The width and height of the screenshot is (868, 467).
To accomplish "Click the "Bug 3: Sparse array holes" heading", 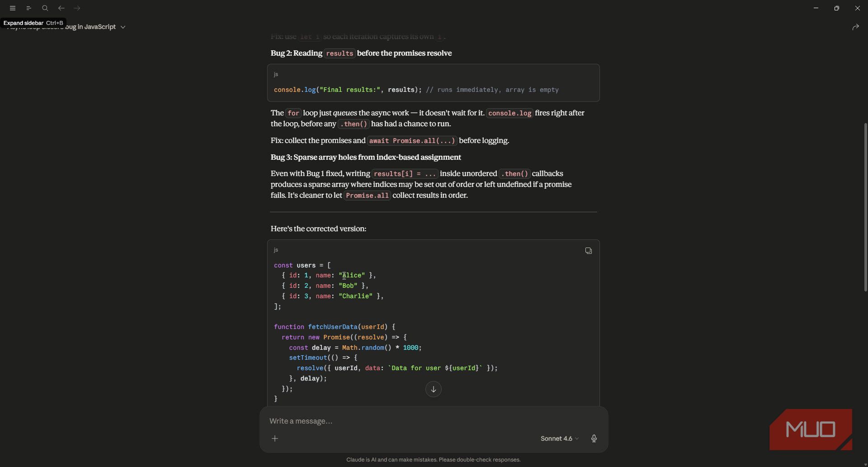I will 366,157.
